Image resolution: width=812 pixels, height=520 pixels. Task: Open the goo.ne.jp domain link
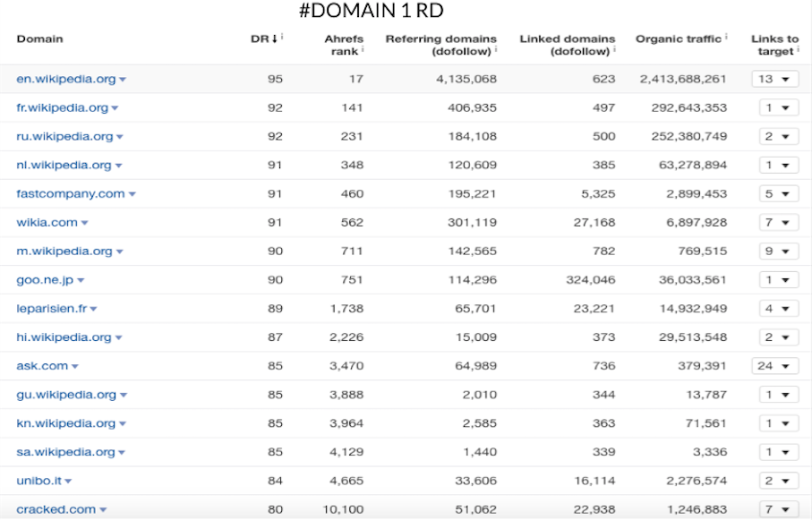point(45,280)
